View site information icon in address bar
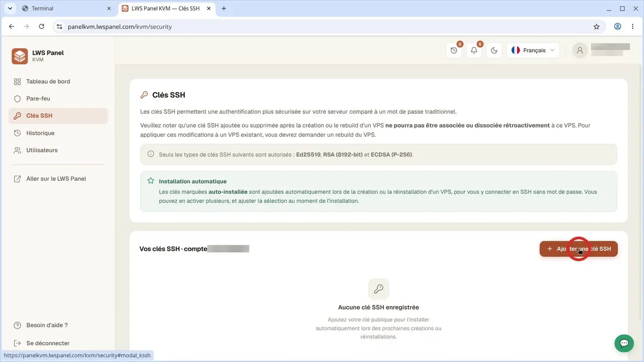 59,27
